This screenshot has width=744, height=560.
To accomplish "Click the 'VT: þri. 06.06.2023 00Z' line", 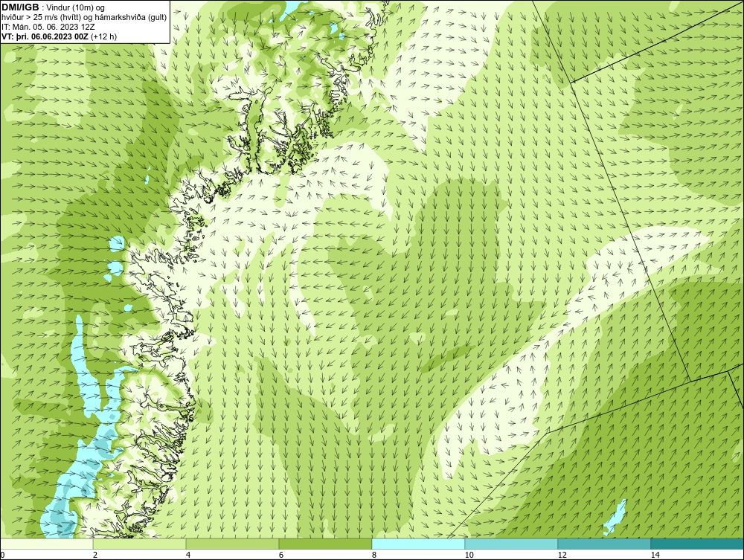I will click(x=45, y=36).
